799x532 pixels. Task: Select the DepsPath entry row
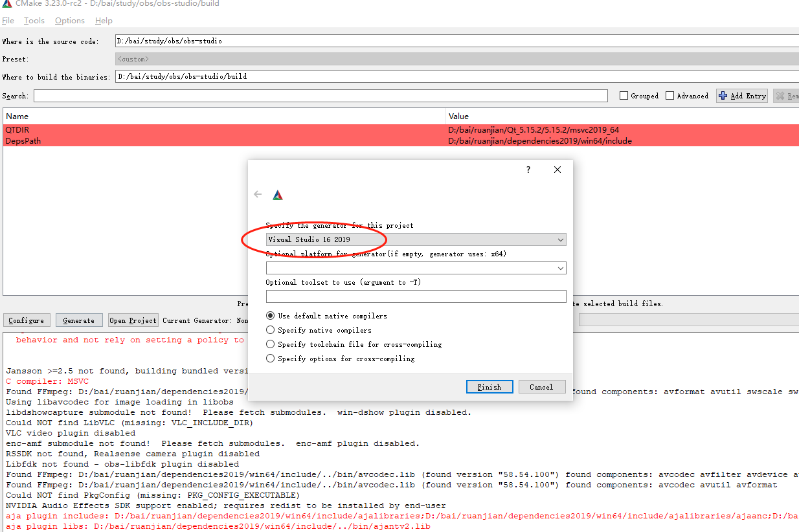point(401,140)
